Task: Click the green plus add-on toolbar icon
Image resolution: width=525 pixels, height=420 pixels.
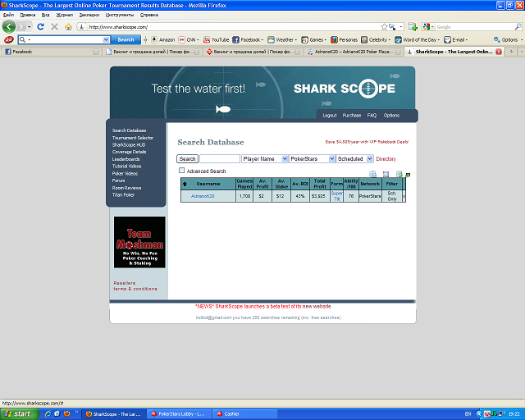Action: tap(413, 27)
